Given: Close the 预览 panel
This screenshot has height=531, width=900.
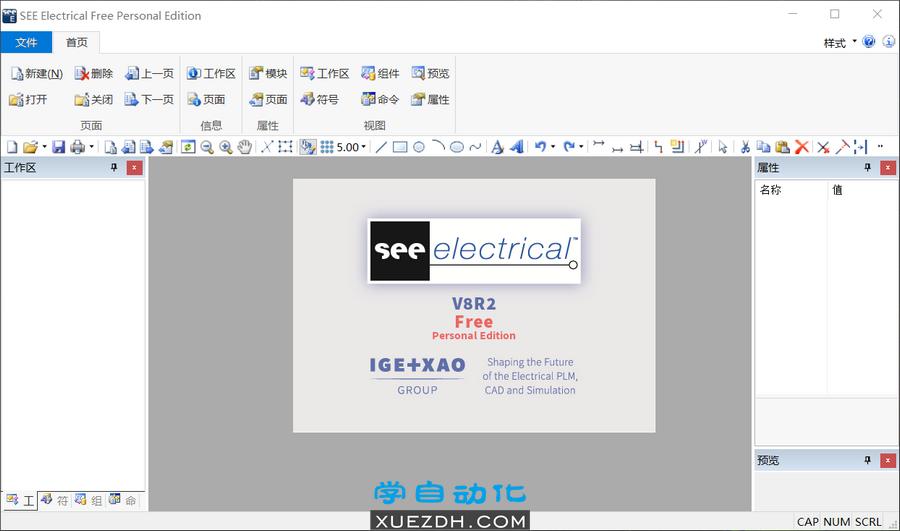Looking at the screenshot, I should click(x=888, y=460).
